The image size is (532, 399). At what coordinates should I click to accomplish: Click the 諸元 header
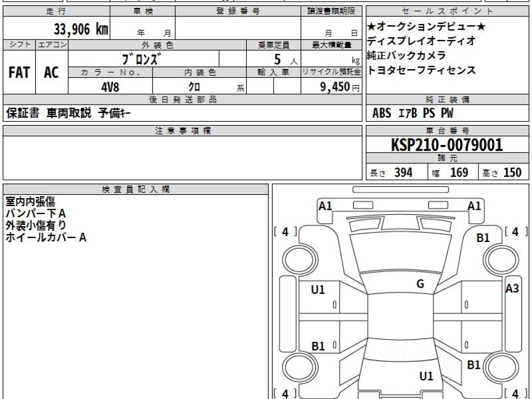pyautogui.click(x=448, y=158)
